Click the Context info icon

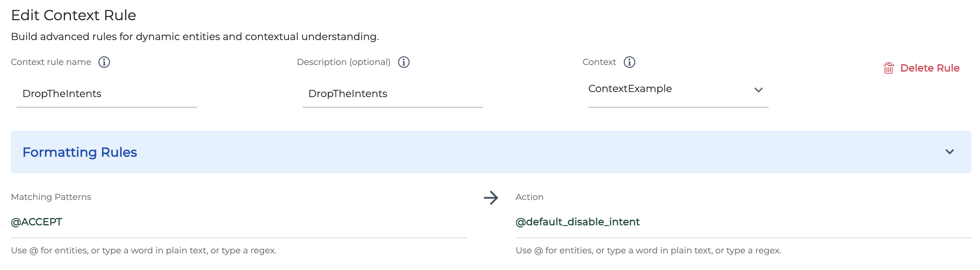[629, 62]
